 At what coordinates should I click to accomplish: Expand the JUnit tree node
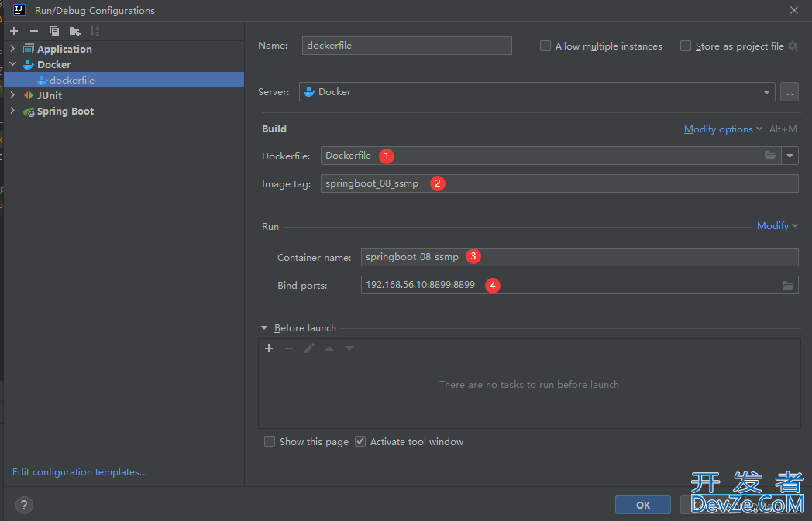tap(13, 95)
